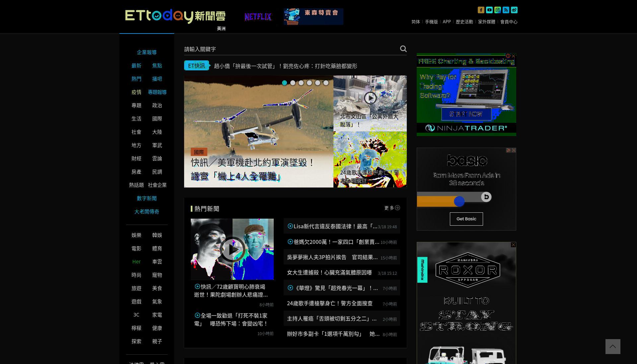Open 24歲歌手遭槍擊 thumbnail story

coord(370,160)
